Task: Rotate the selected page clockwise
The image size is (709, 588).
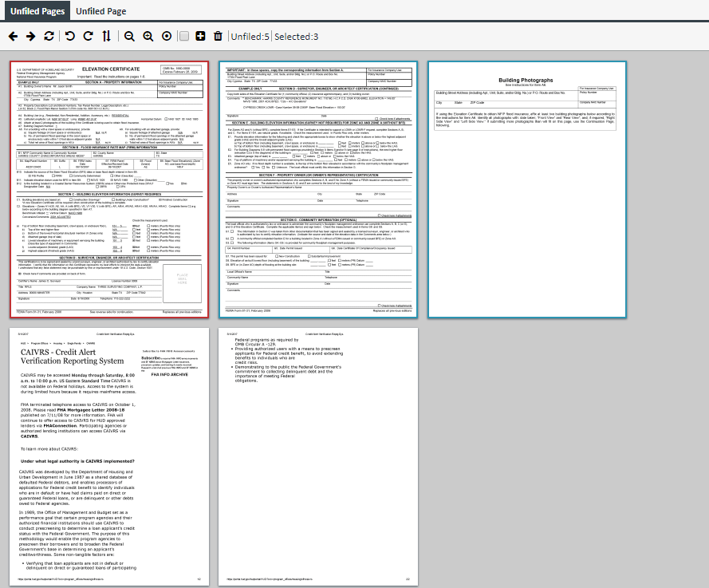Action: pos(87,36)
